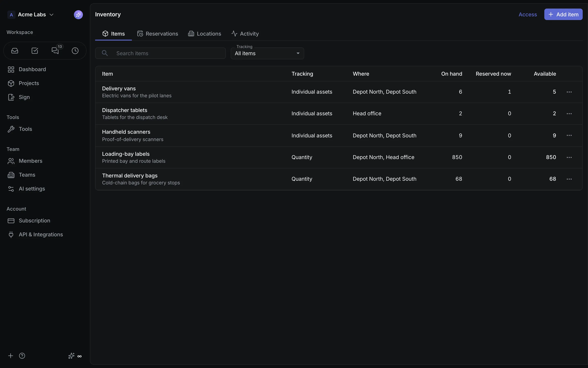Click the Thermal delivery bags item name
This screenshot has height=368, width=588.
pos(130,176)
